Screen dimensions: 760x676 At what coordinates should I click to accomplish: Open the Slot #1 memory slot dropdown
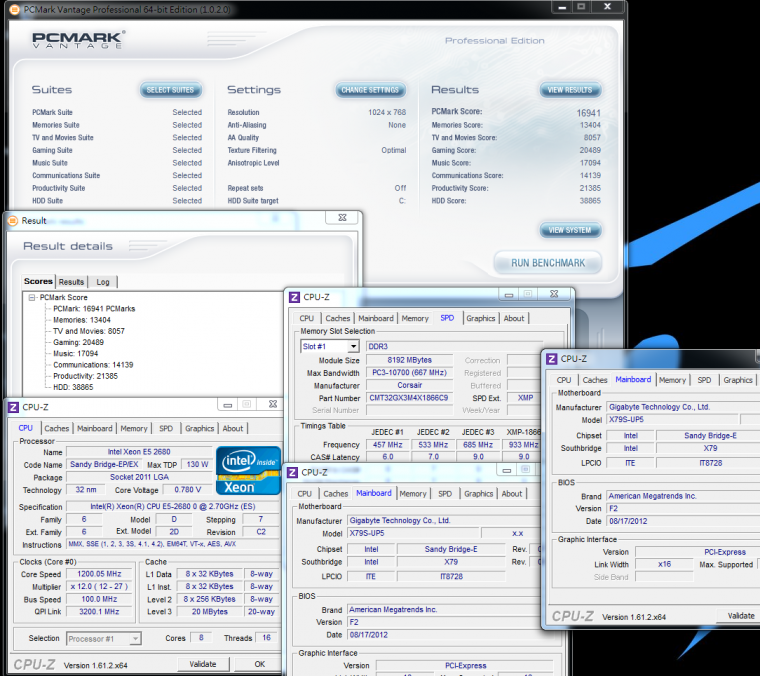(x=352, y=347)
